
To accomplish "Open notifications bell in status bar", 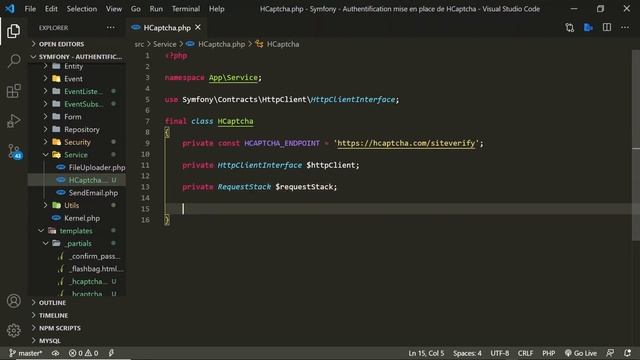I will click(627, 353).
